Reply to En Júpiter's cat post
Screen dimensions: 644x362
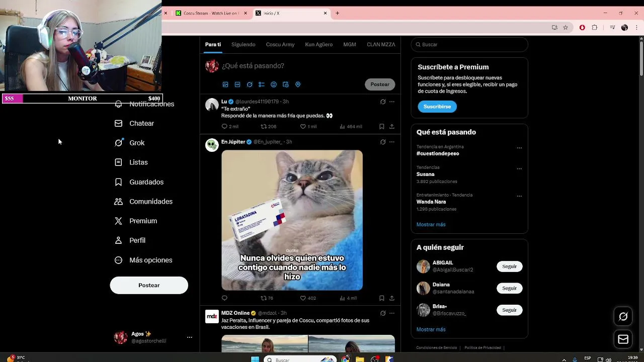pos(224,298)
